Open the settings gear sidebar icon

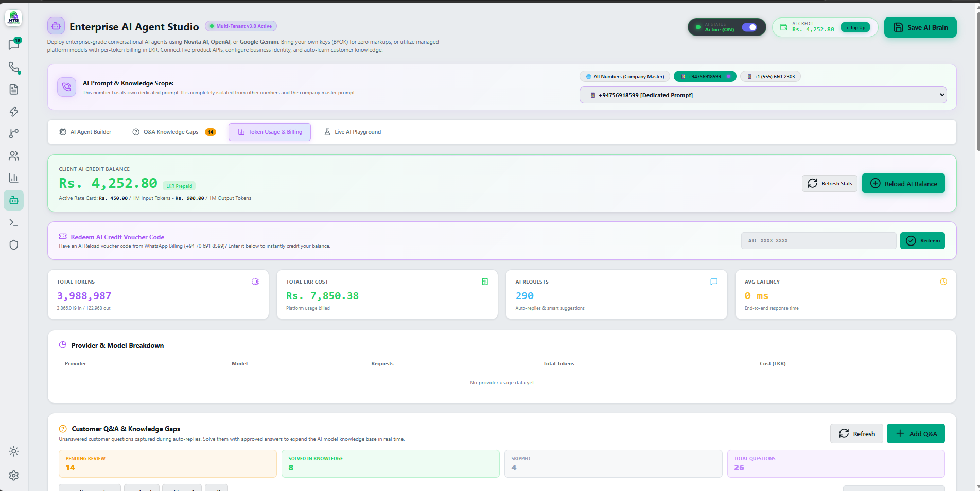point(14,476)
